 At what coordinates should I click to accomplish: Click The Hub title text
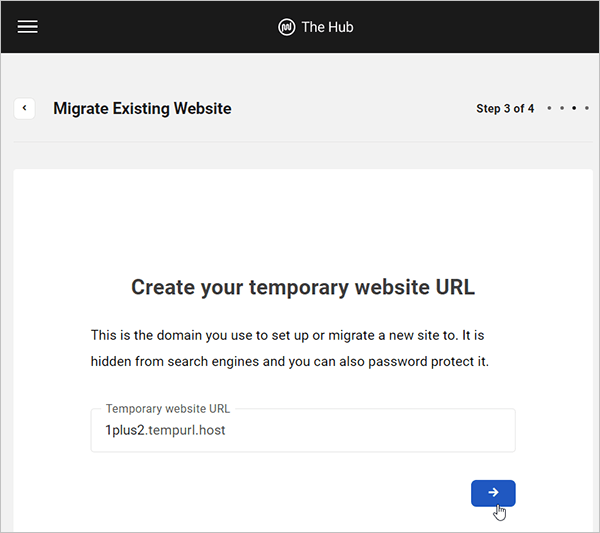coord(328,27)
